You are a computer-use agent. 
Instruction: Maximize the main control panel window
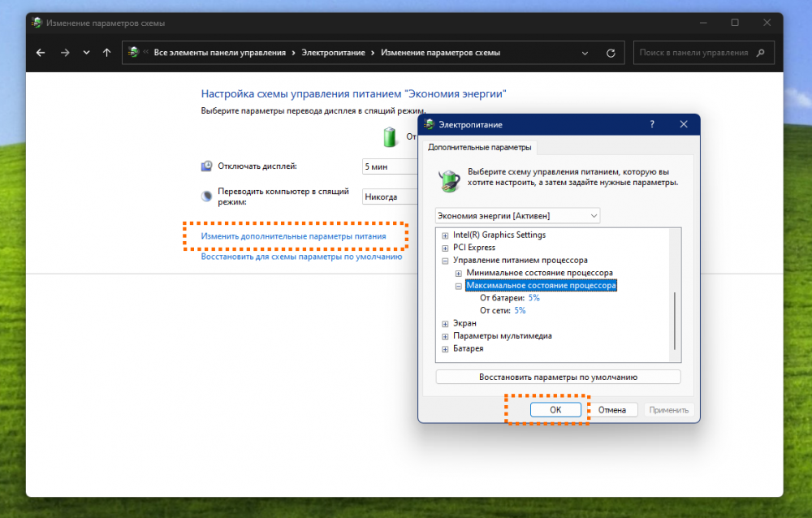coord(735,23)
